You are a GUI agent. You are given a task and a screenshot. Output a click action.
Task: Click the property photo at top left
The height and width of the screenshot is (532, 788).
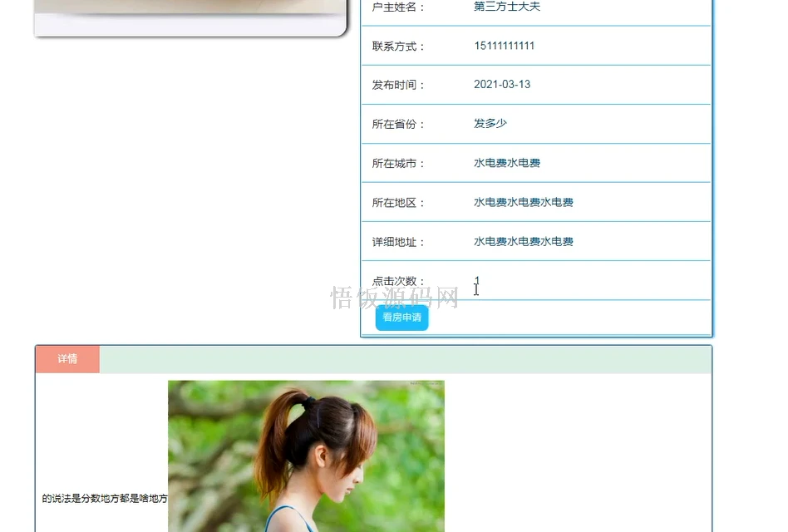pos(191,10)
